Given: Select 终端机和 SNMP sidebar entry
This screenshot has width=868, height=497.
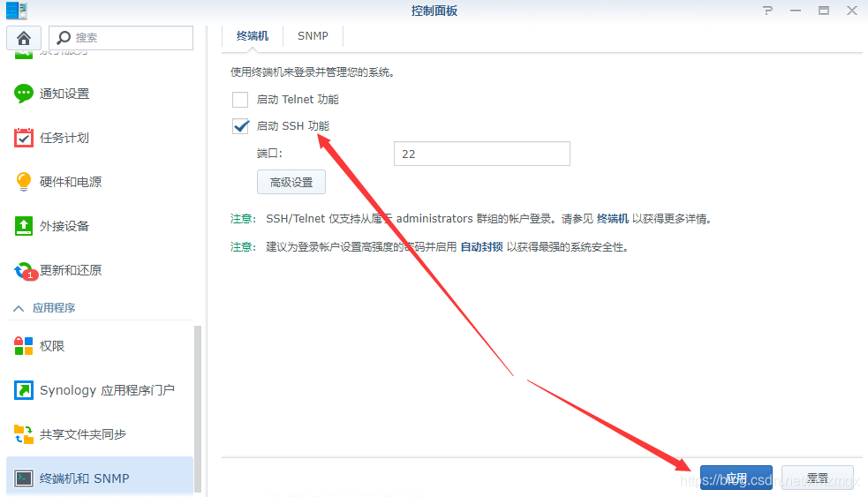Looking at the screenshot, I should tap(100, 478).
